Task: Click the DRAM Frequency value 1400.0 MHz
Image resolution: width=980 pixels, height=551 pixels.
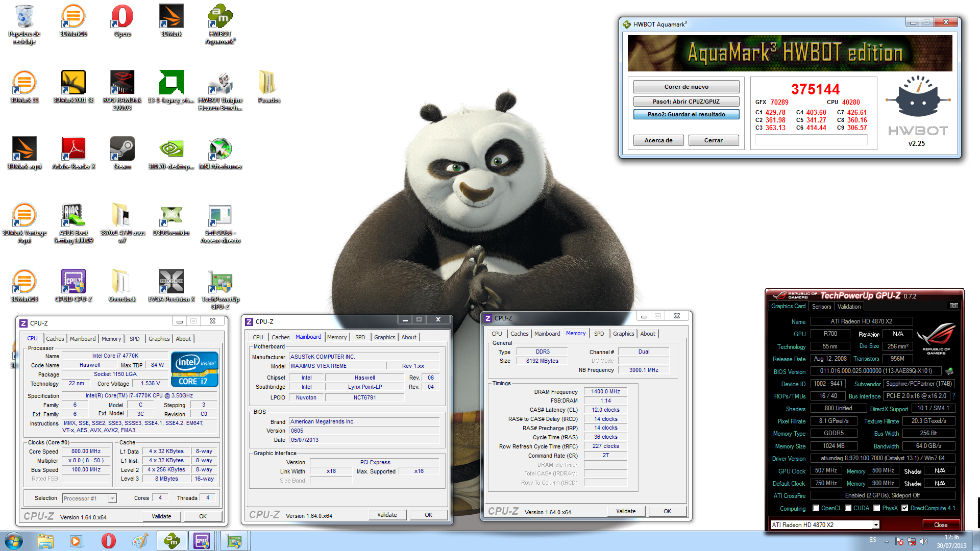Action: click(605, 391)
